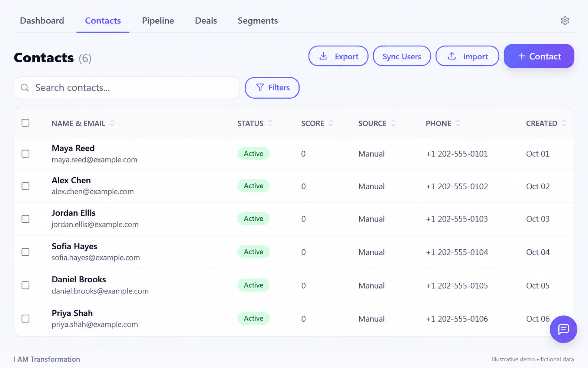Select Maya Reed's row checkbox
The height and width of the screenshot is (368, 588).
point(26,154)
